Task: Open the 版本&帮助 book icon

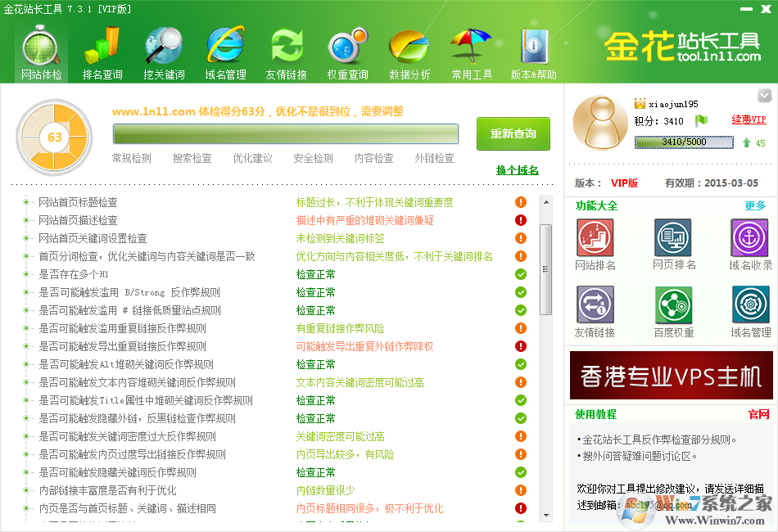Action: [x=533, y=53]
